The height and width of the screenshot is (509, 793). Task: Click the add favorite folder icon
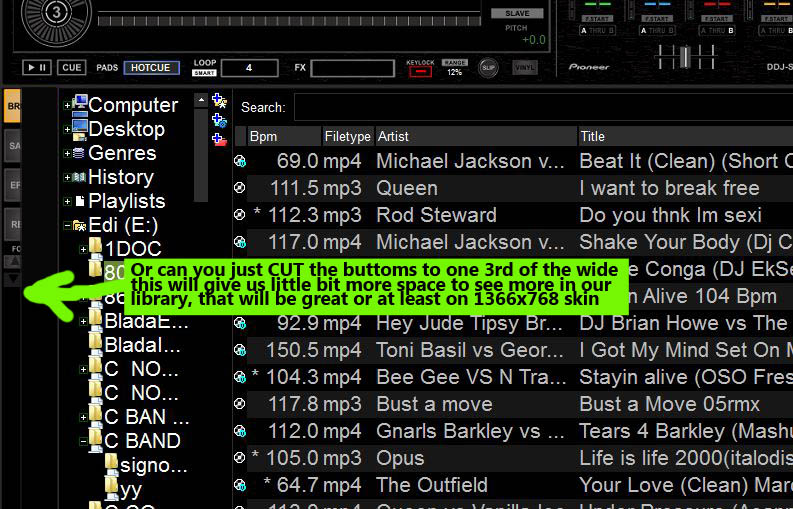[219, 100]
